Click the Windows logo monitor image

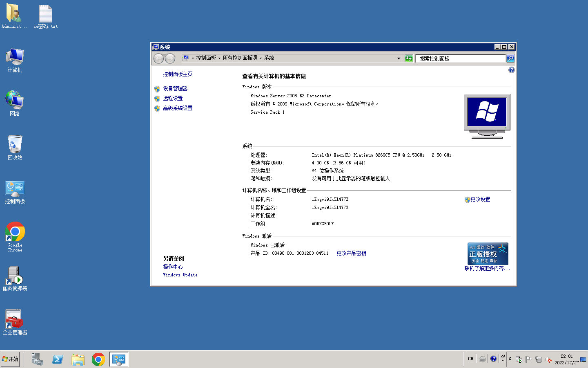click(x=487, y=117)
